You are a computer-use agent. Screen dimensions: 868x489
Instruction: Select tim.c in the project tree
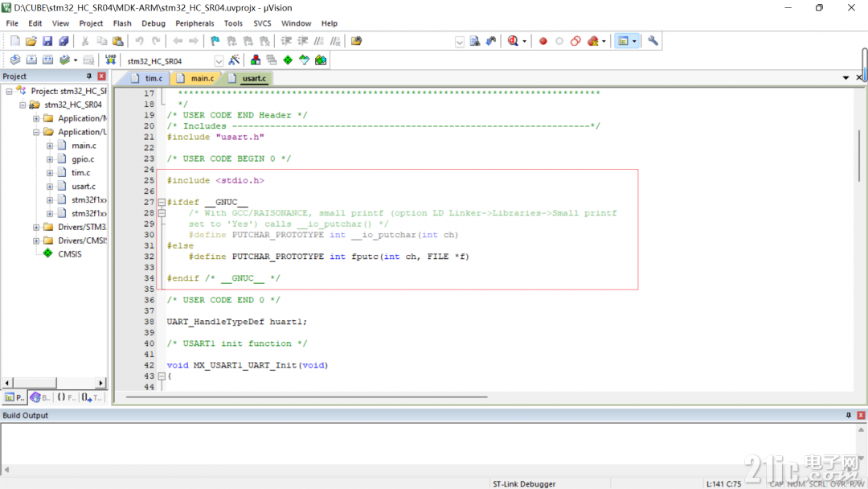81,173
